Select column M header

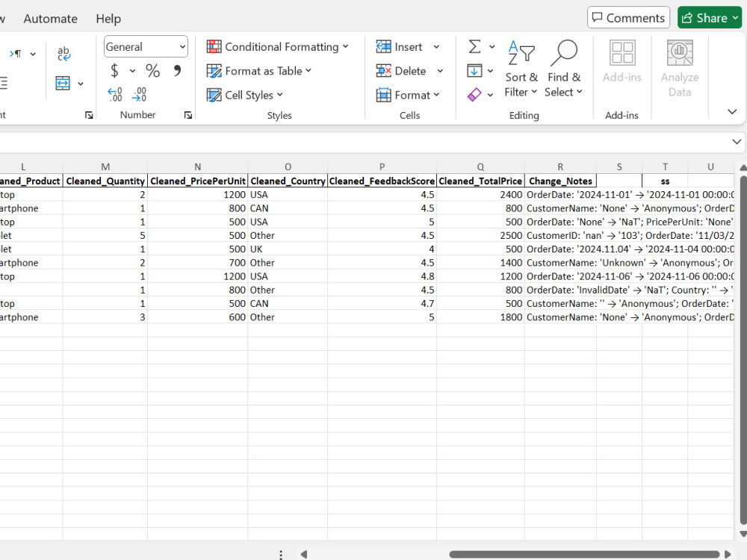105,167
